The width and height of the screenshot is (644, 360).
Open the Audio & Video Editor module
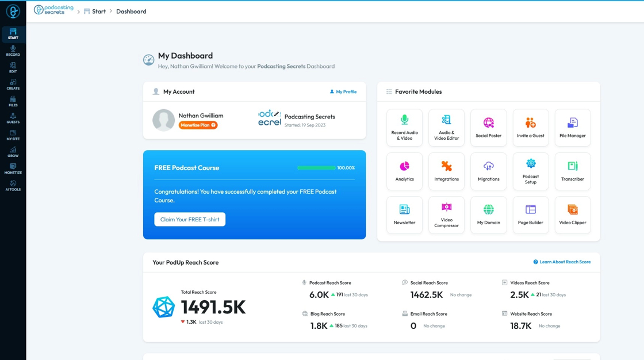(x=446, y=128)
